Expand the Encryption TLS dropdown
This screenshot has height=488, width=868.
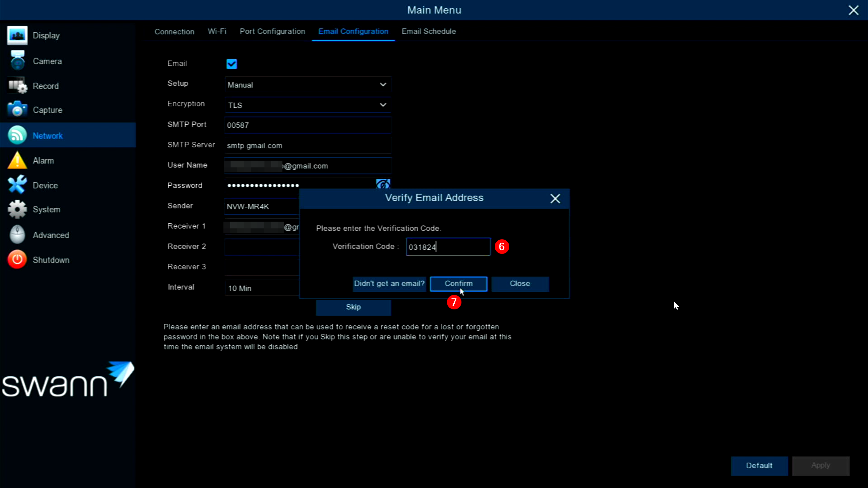click(308, 105)
